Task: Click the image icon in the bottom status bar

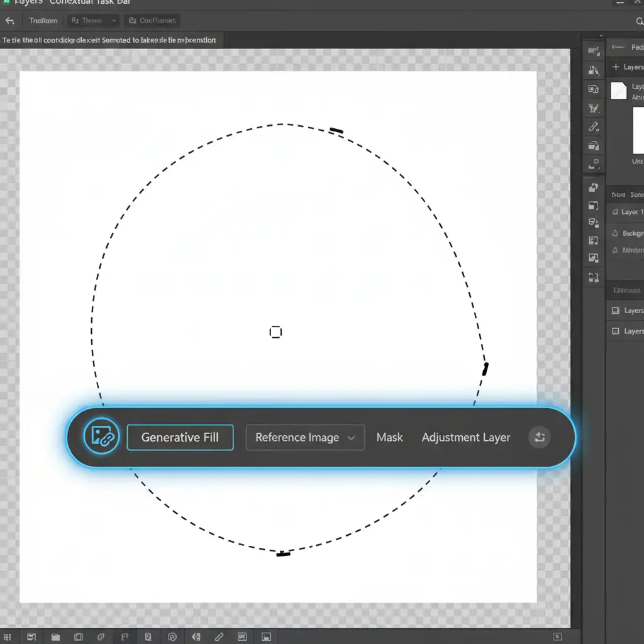Action: (266, 637)
